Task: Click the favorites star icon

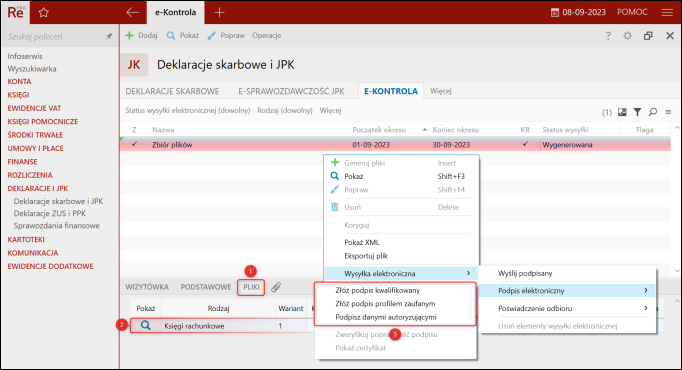Action: point(43,13)
